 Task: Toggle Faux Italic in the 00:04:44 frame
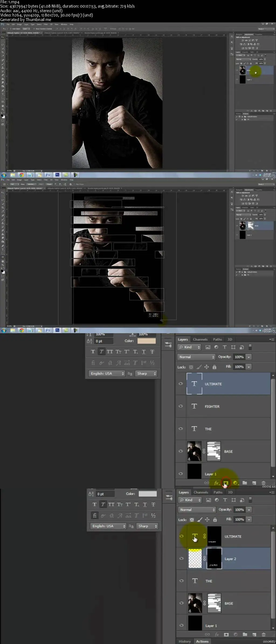click(x=101, y=352)
